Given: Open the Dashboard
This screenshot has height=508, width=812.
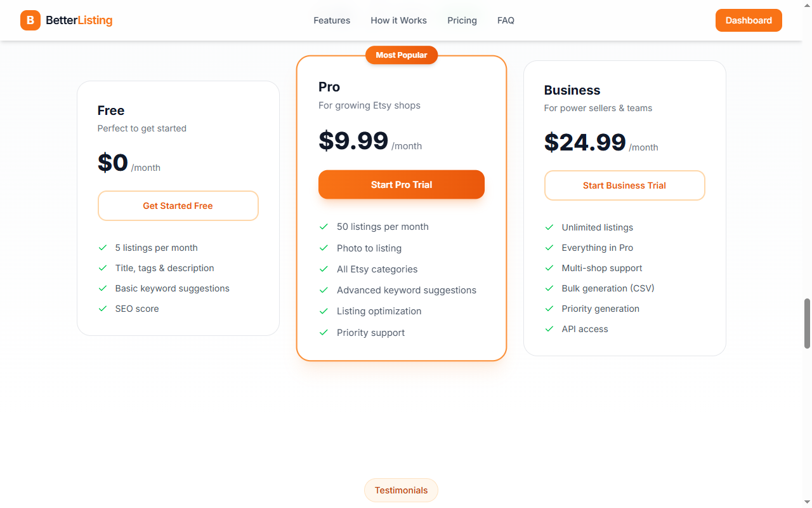Looking at the screenshot, I should pos(749,20).
